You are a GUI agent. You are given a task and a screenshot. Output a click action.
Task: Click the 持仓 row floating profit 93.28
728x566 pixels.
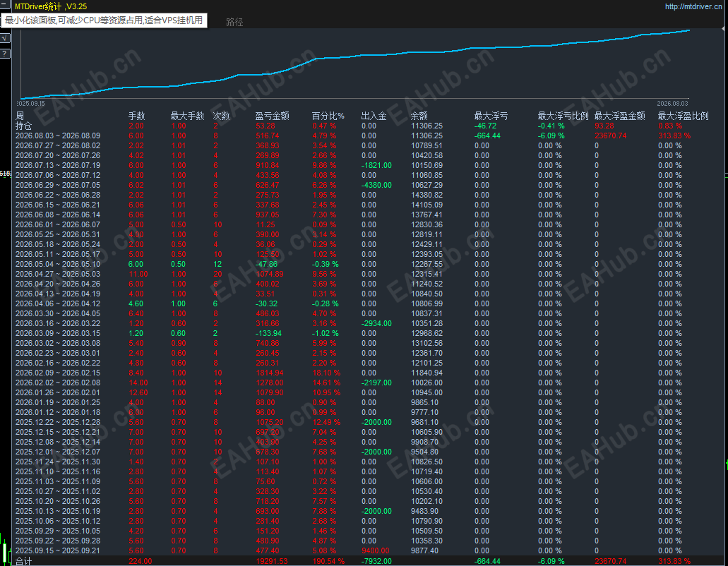604,126
